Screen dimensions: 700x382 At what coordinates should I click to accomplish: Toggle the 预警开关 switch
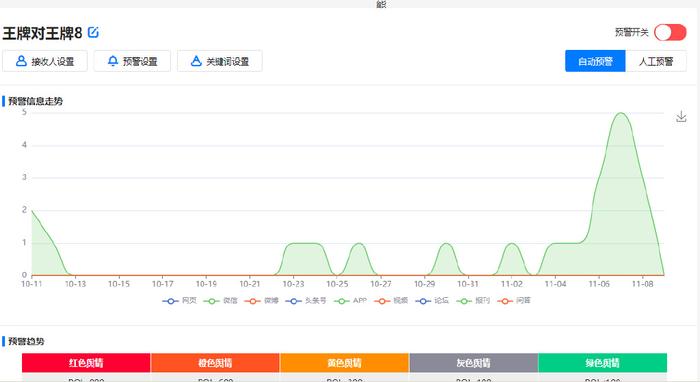coord(670,32)
